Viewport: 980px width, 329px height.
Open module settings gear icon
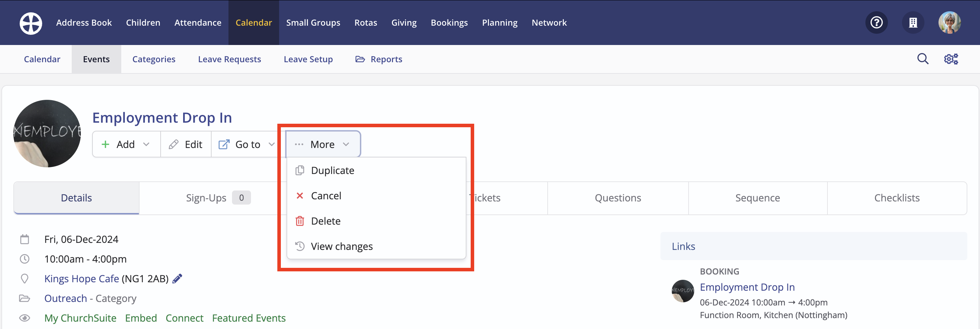pyautogui.click(x=951, y=59)
